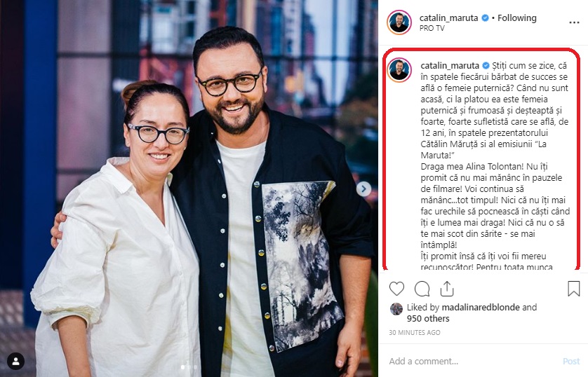Open catalin_maruta username in header
Image resolution: width=588 pixels, height=377 pixels.
[x=448, y=18]
